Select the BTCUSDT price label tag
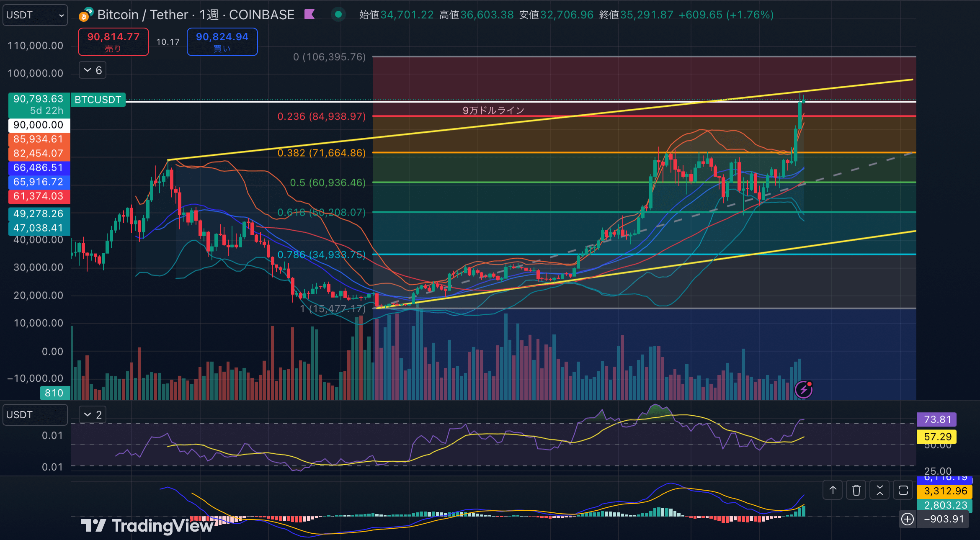Image resolution: width=980 pixels, height=540 pixels. [x=98, y=100]
